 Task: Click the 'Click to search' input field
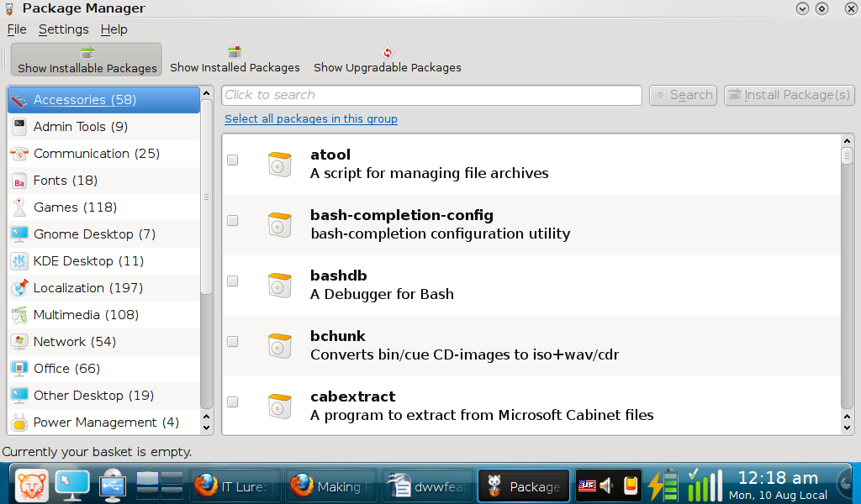[x=431, y=95]
